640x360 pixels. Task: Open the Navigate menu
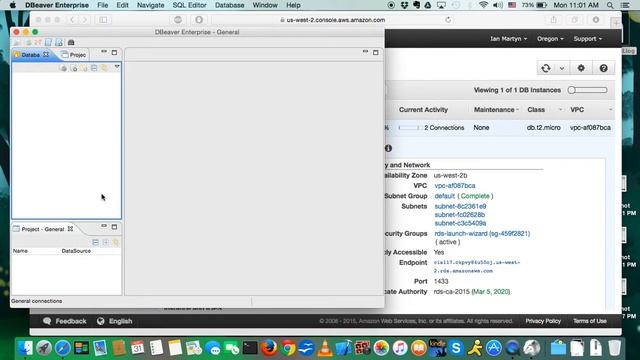pyautogui.click(x=150, y=5)
